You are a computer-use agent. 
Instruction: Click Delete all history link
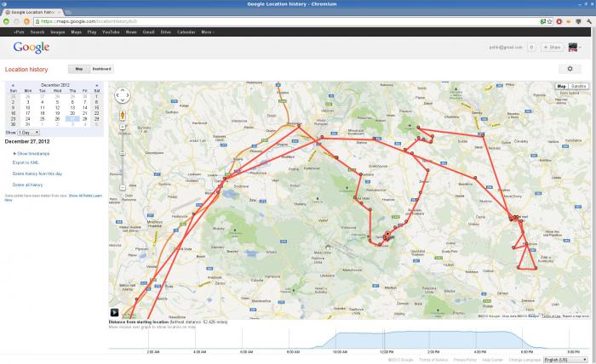(27, 185)
